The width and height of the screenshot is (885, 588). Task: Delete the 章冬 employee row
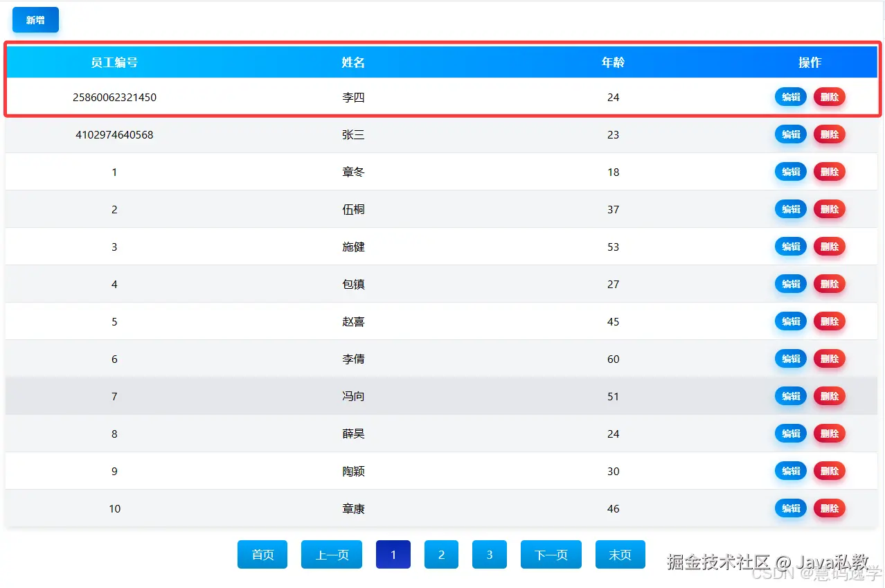[830, 172]
